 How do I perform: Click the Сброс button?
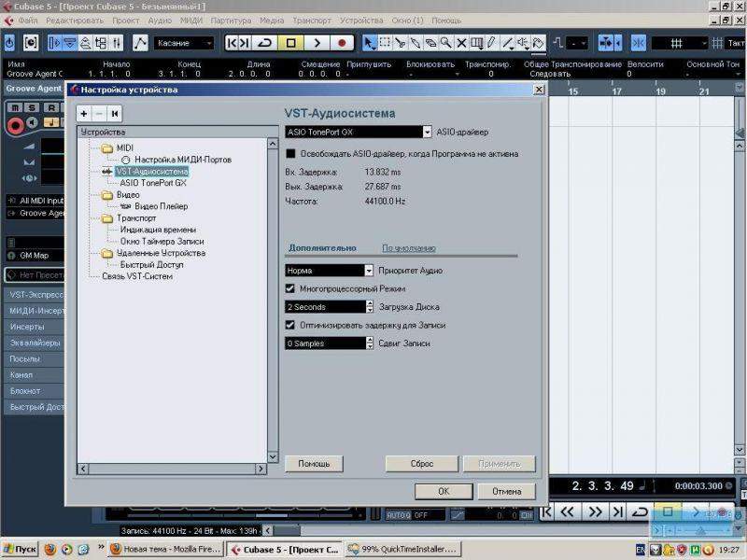click(422, 463)
